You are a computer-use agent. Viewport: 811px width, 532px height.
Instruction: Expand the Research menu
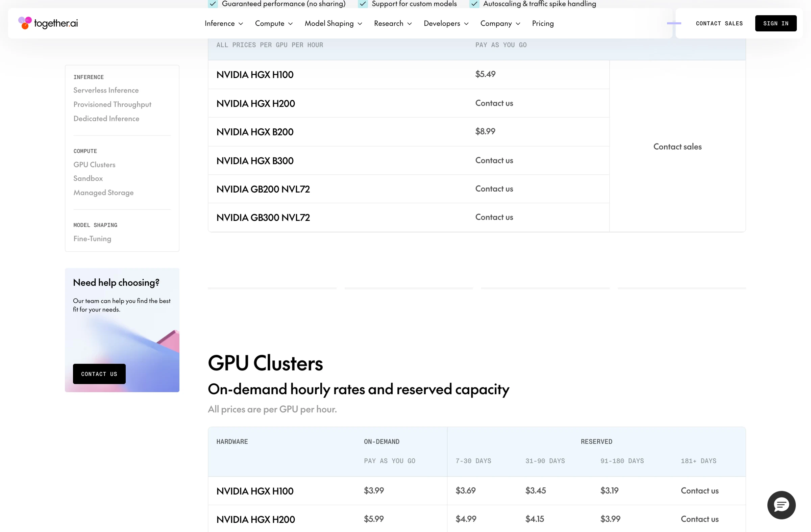393,24
